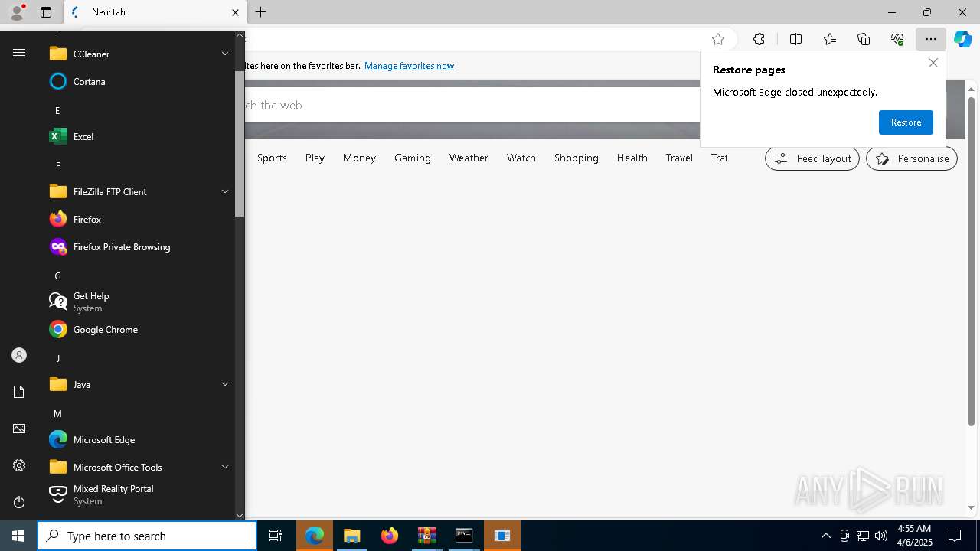The width and height of the screenshot is (980, 551).
Task: Click the Restore button in Edge
Action: (x=906, y=122)
